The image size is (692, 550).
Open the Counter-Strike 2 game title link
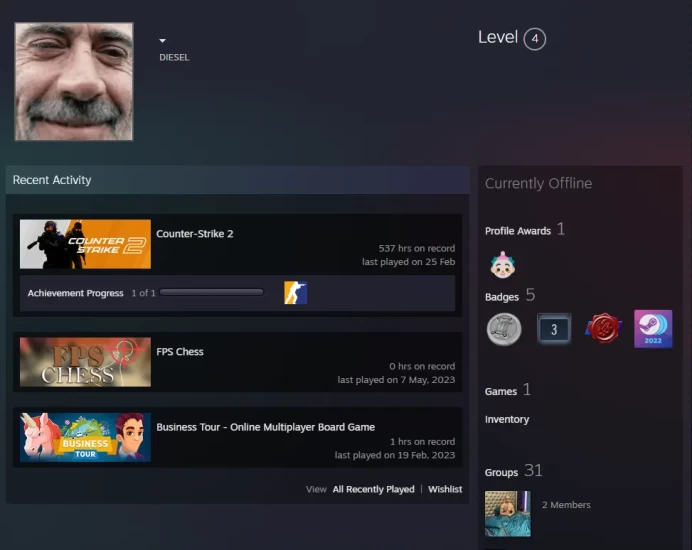[x=195, y=234]
